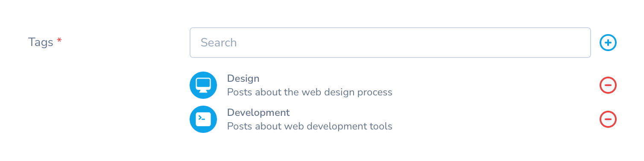The width and height of the screenshot is (644, 161).
Task: Add a new tag using the plus button
Action: (608, 43)
